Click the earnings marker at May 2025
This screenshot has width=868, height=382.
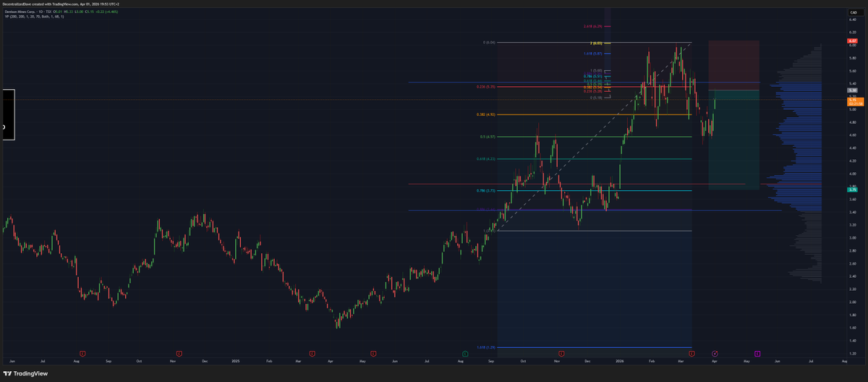373,353
